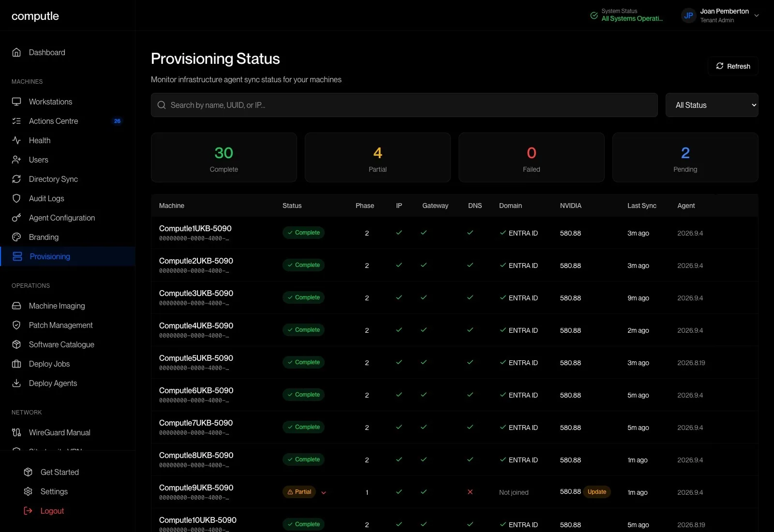Image resolution: width=774 pixels, height=532 pixels.
Task: Click the Complete status badge for Computle1UKB-5090
Action: click(x=303, y=233)
